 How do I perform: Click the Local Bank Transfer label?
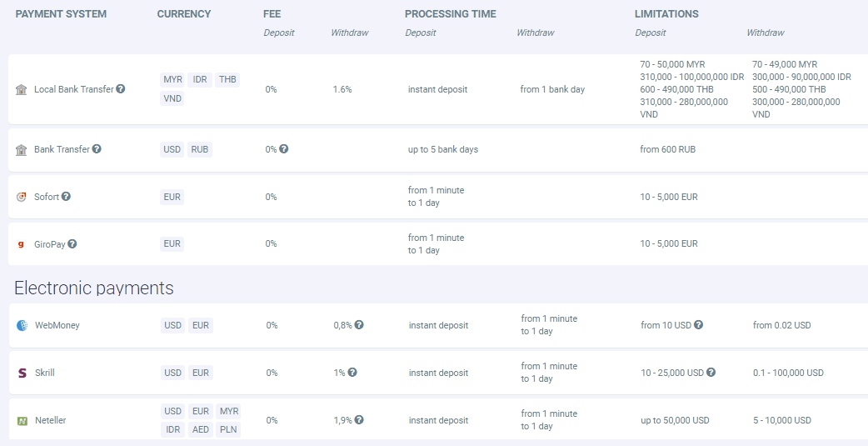pyautogui.click(x=73, y=89)
